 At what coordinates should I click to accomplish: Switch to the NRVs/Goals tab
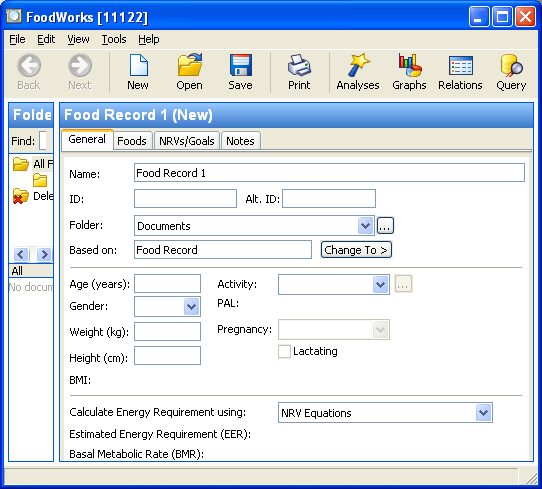[x=187, y=141]
